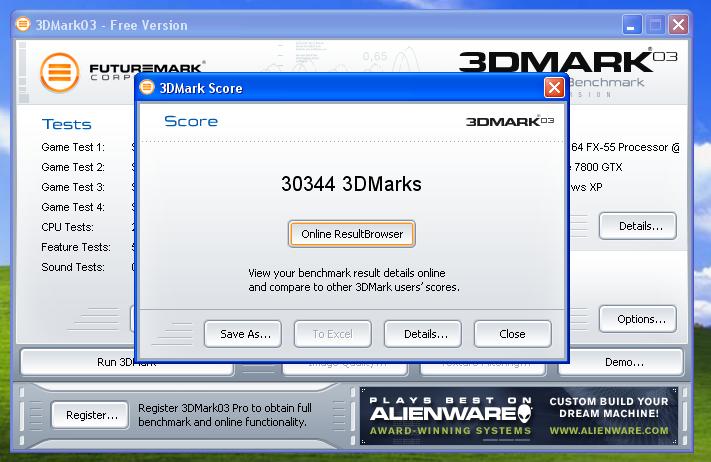Click the www.alienware.com link text
This screenshot has height=462, width=711.
point(609,430)
